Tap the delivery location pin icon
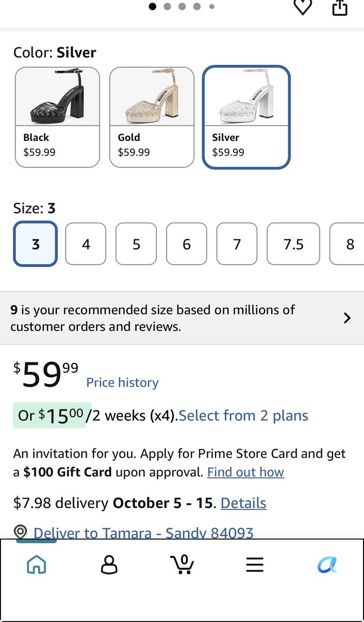This screenshot has width=364, height=622. [20, 532]
